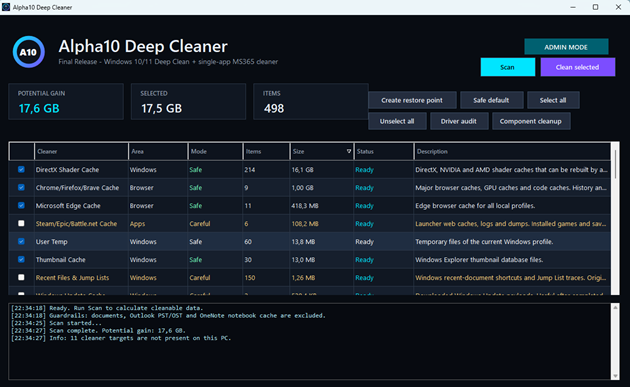Click the Selected 17,5 GB value

point(162,108)
